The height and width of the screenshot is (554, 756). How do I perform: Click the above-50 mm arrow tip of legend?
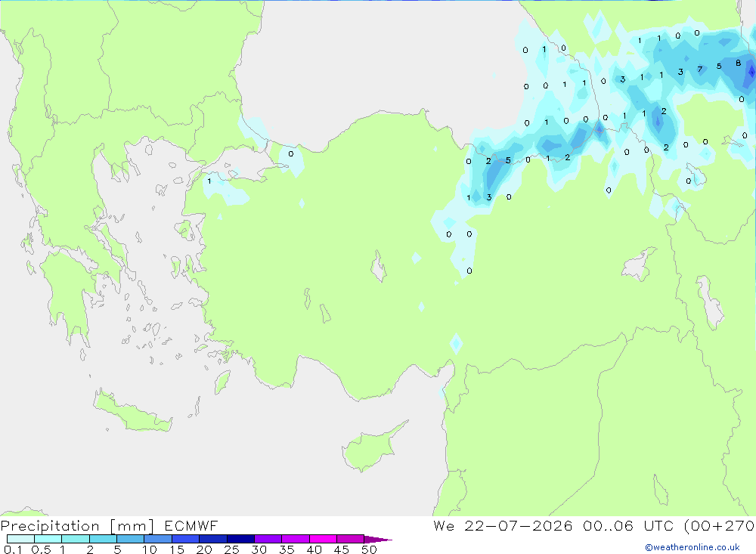click(x=378, y=540)
